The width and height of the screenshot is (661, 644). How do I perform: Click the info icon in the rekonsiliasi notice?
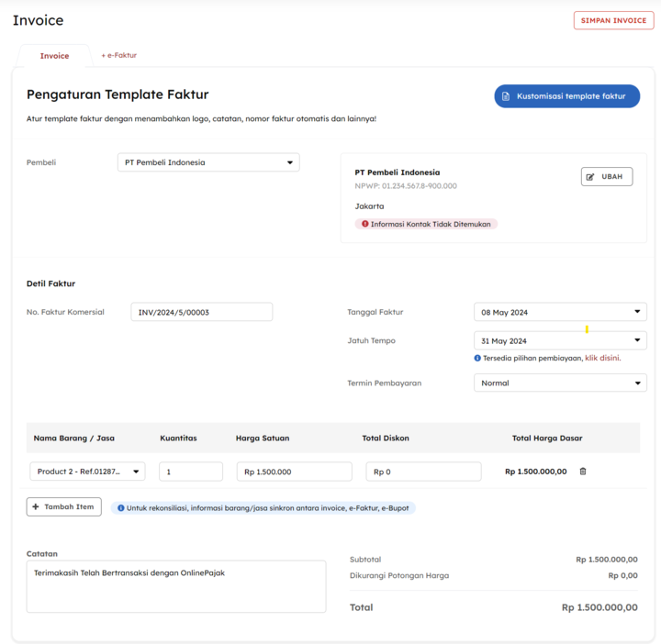pyautogui.click(x=120, y=508)
